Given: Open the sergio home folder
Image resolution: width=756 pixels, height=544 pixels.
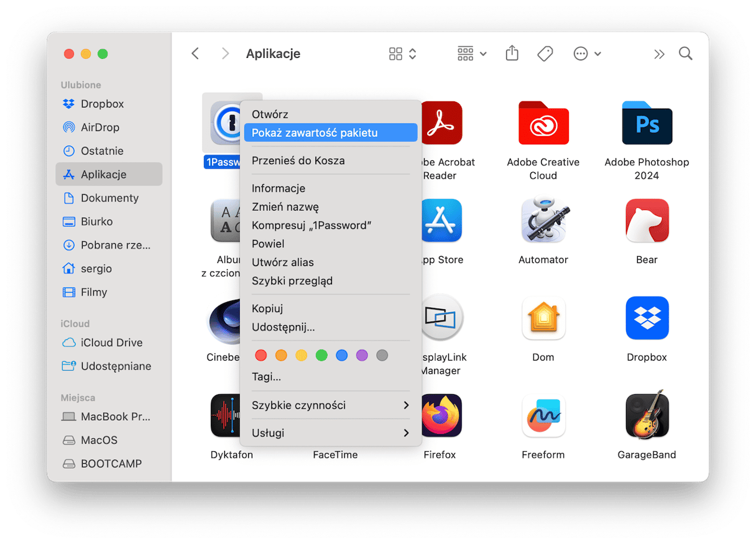Looking at the screenshot, I should coord(109,269).
